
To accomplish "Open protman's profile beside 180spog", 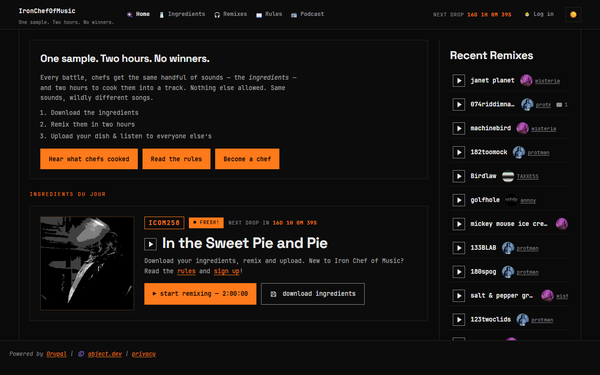I will [527, 272].
